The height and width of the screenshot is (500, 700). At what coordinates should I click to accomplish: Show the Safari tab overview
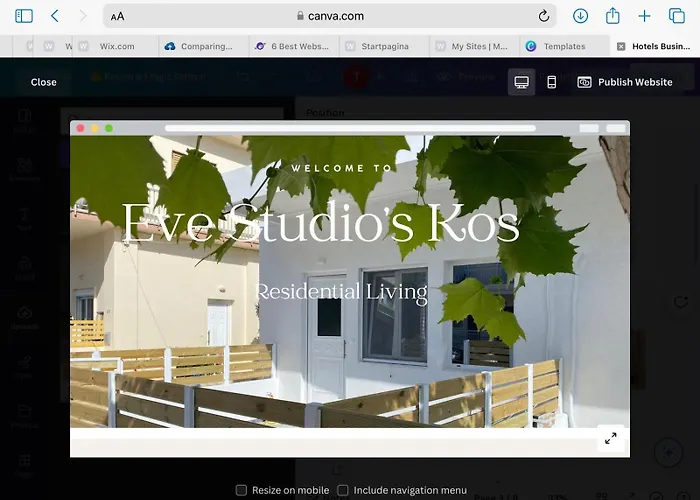[676, 16]
